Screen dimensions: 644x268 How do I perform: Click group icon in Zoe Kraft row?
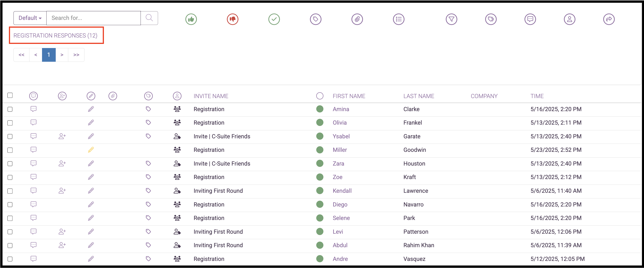pos(177,177)
